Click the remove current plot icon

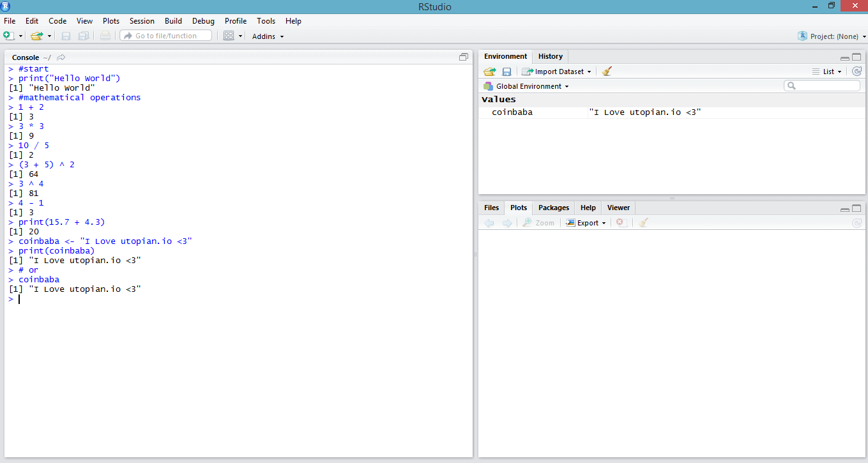[621, 223]
